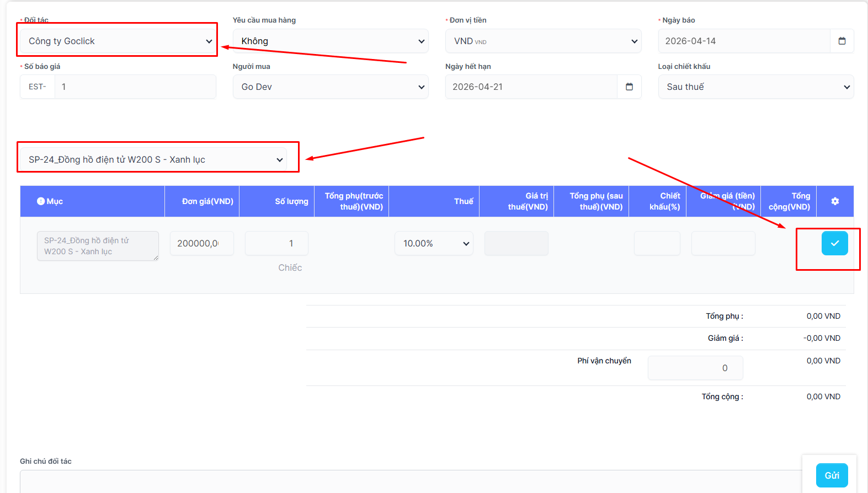The height and width of the screenshot is (493, 868).
Task: Click the info icon beside Mục header
Action: point(41,201)
